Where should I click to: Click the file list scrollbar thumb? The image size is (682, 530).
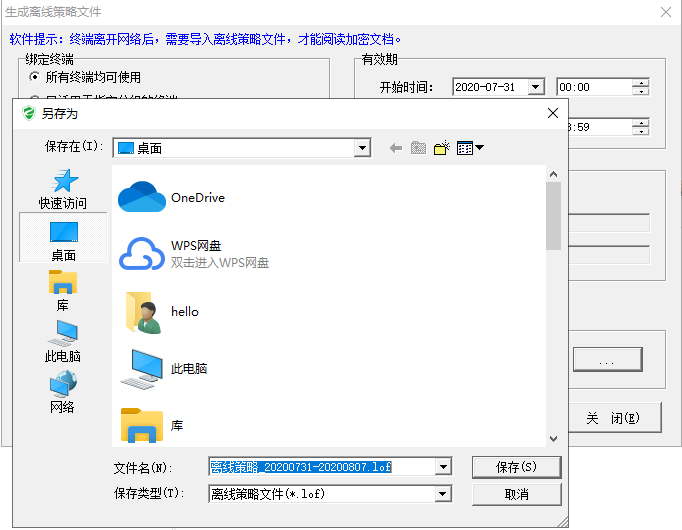coord(553,216)
